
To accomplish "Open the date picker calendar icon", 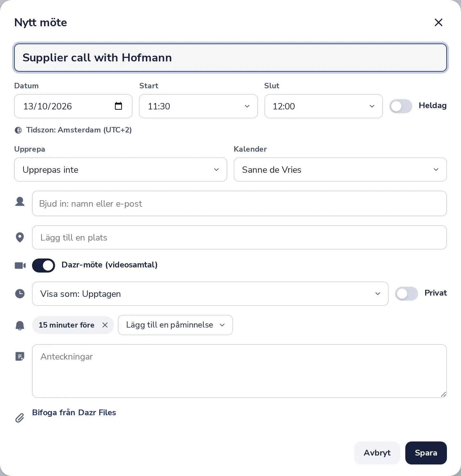I will pos(118,106).
